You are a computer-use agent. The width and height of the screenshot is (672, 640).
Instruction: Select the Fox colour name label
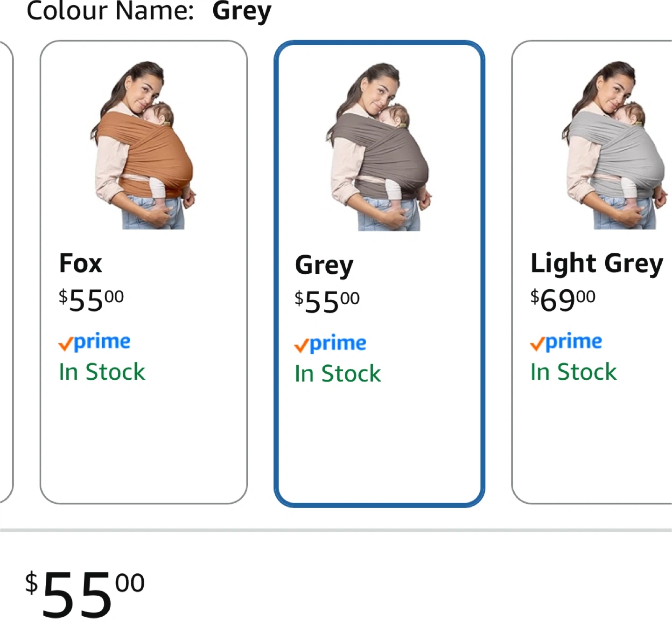tap(80, 263)
